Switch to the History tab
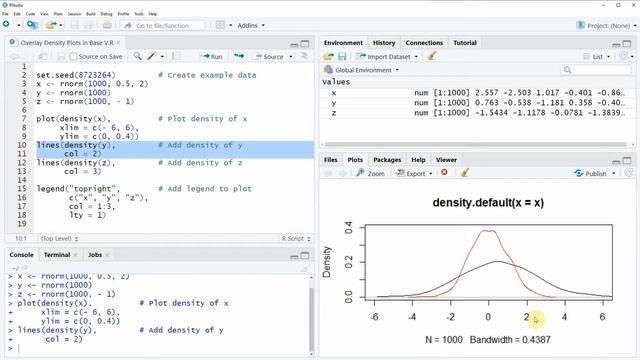Image resolution: width=640 pixels, height=360 pixels. point(384,42)
